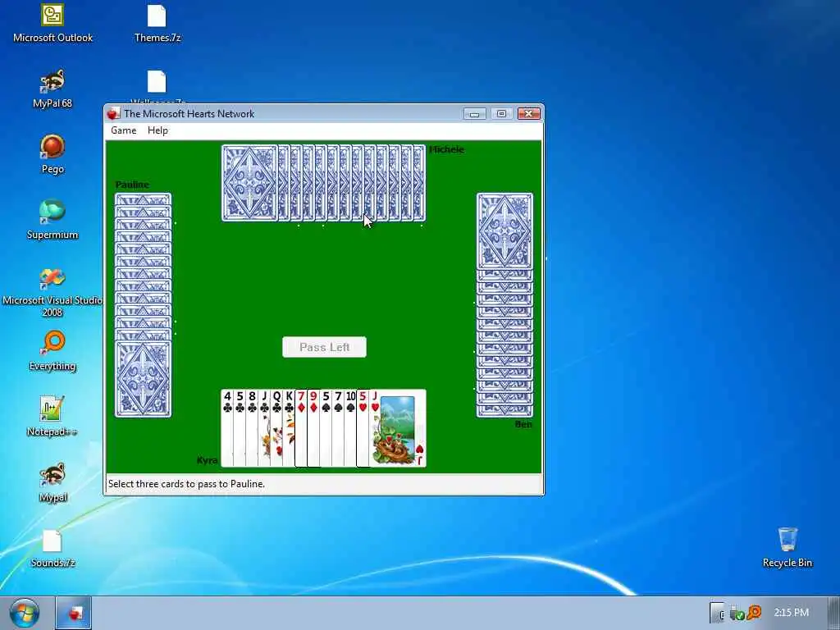Open the Windows Start menu

(x=25, y=613)
